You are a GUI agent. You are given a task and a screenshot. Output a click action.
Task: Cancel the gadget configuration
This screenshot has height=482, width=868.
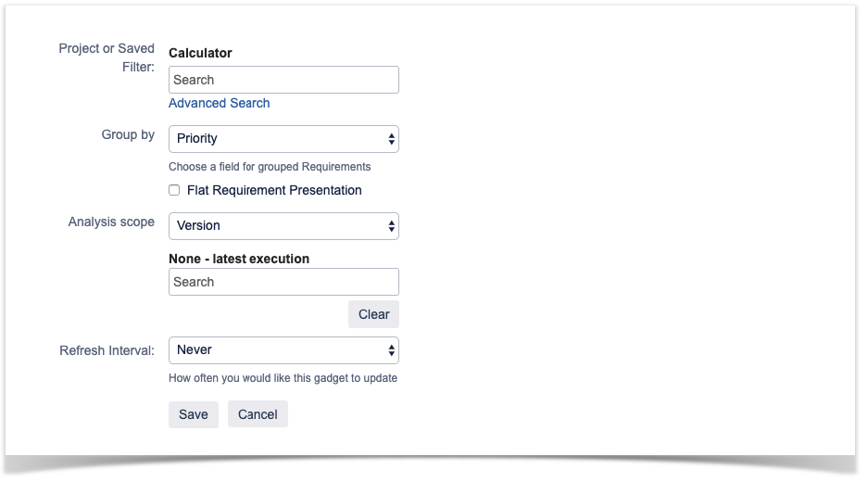pyautogui.click(x=258, y=414)
